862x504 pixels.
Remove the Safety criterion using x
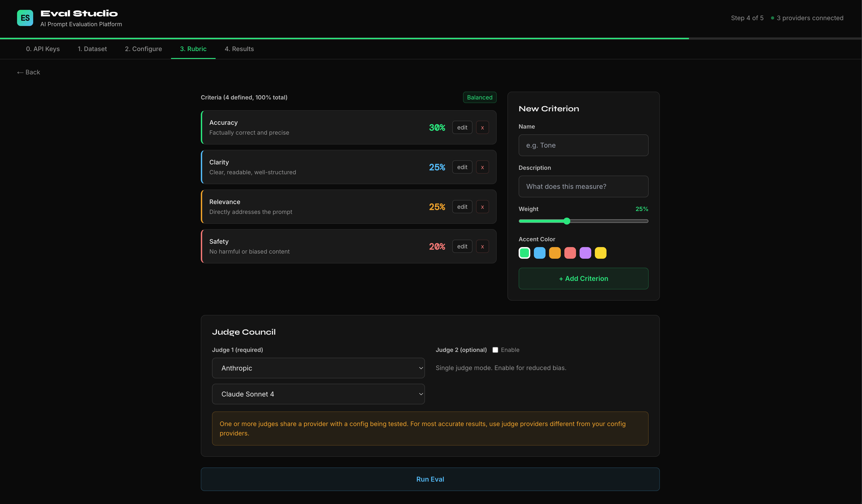[482, 247]
